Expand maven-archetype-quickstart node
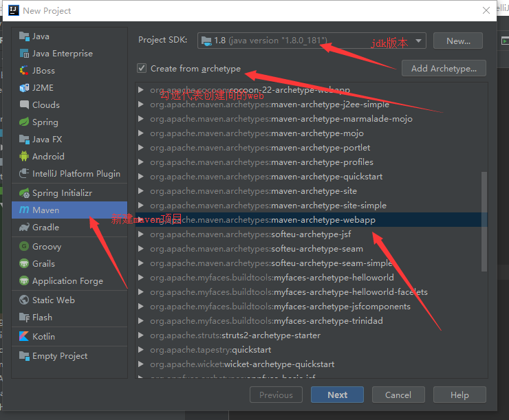The height and width of the screenshot is (420, 509). [x=140, y=177]
